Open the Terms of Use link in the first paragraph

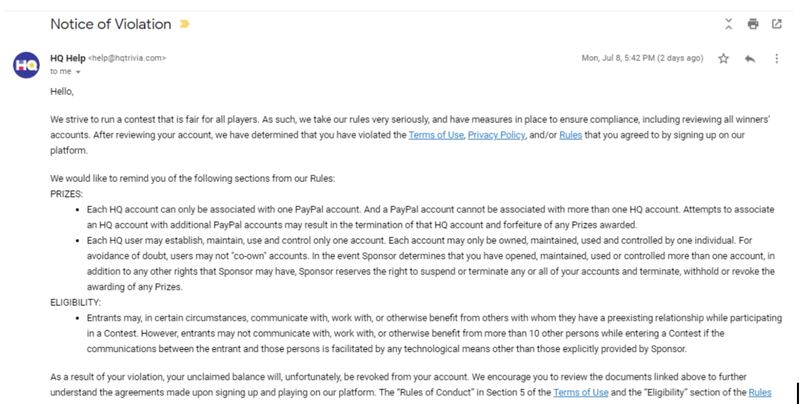pyautogui.click(x=434, y=134)
